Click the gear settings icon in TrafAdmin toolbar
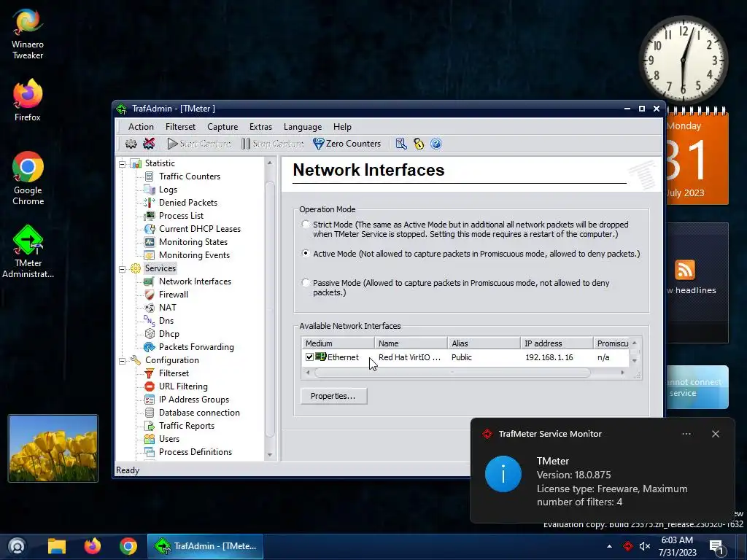 click(x=131, y=144)
